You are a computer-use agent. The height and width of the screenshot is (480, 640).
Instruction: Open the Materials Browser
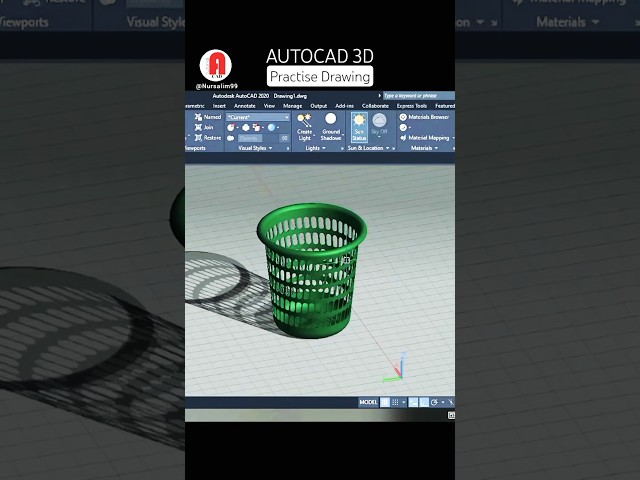pos(424,117)
